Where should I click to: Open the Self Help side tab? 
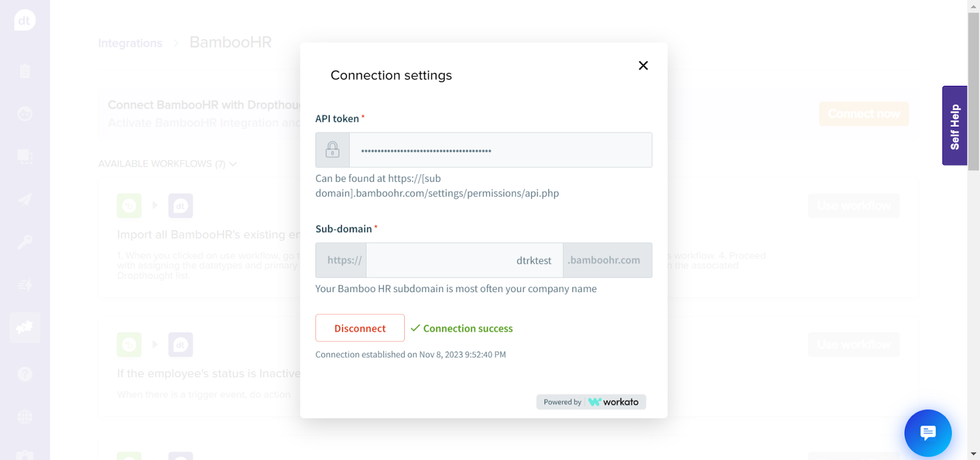[954, 126]
